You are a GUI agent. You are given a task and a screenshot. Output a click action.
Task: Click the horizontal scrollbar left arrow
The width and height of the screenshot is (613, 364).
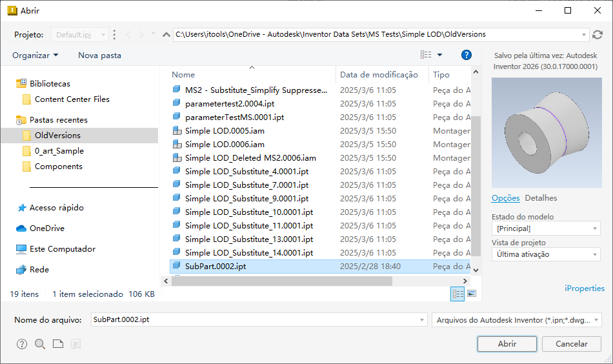click(166, 281)
